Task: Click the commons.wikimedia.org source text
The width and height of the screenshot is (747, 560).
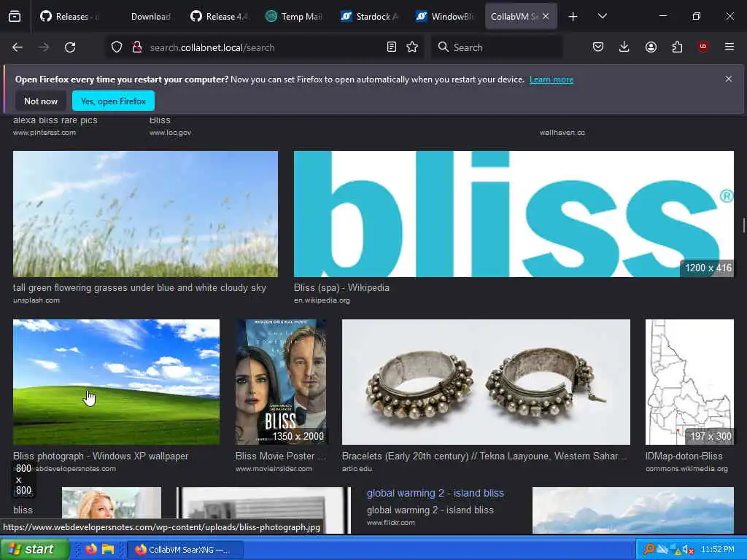Action: click(686, 469)
